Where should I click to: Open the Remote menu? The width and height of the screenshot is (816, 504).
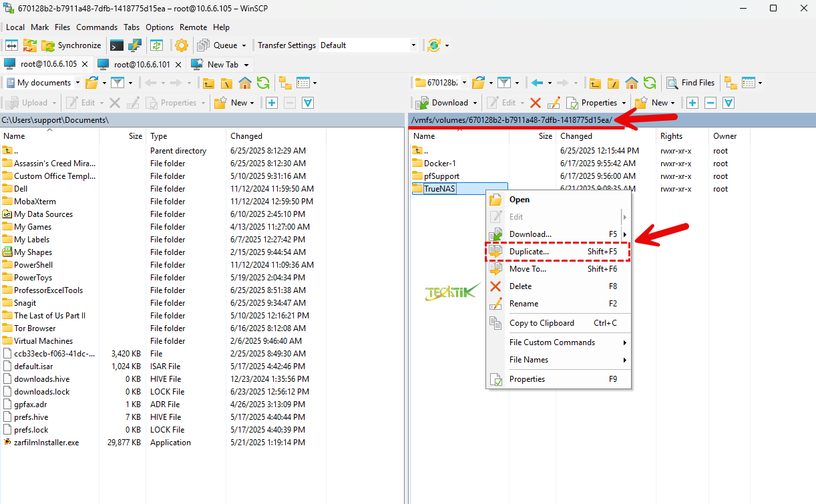click(x=194, y=27)
